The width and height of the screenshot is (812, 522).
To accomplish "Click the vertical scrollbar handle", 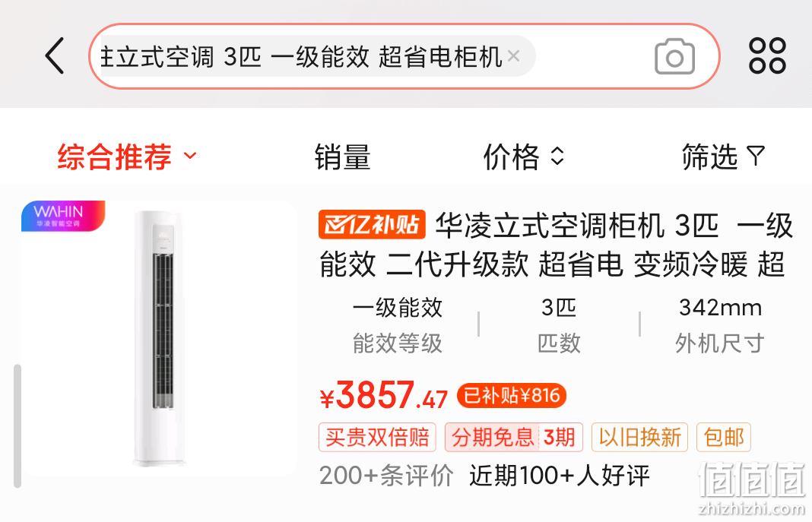I will (x=17, y=426).
